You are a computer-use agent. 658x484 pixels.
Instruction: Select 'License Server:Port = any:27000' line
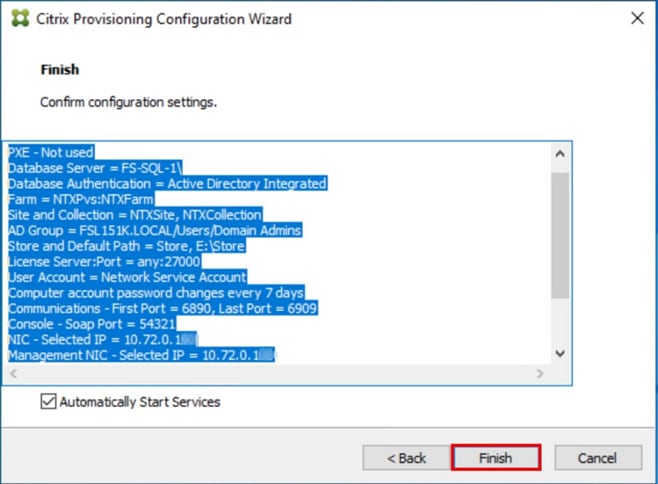[x=104, y=262]
